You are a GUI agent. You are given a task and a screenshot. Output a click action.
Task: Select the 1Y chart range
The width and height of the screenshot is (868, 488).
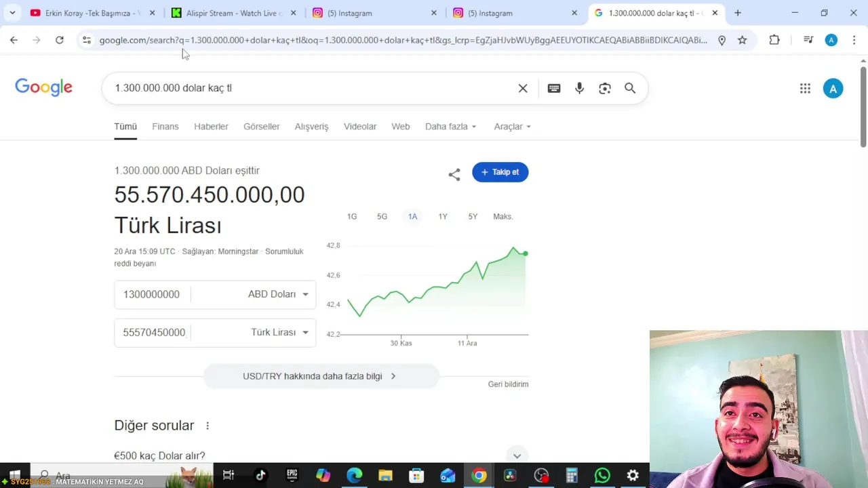[443, 216]
